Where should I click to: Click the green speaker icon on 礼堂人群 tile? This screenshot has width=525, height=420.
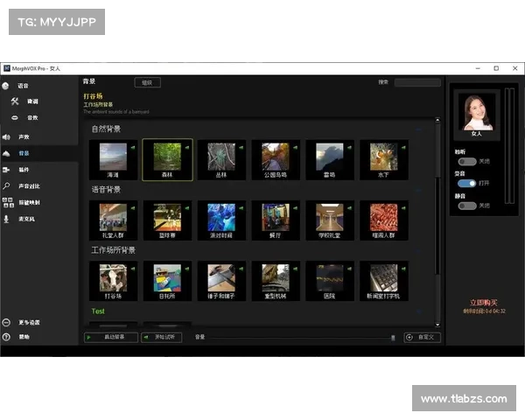click(x=133, y=208)
